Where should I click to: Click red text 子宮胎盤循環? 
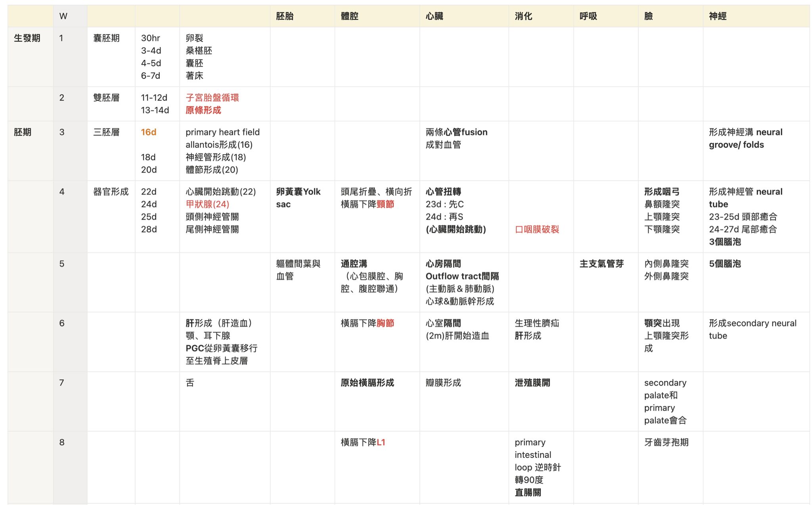pyautogui.click(x=212, y=98)
